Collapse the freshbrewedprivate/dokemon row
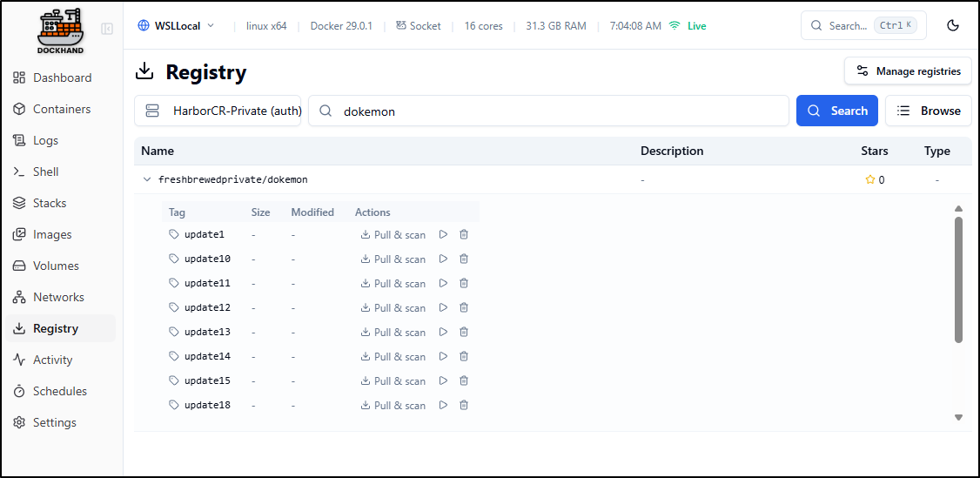The height and width of the screenshot is (478, 980). pyautogui.click(x=147, y=179)
